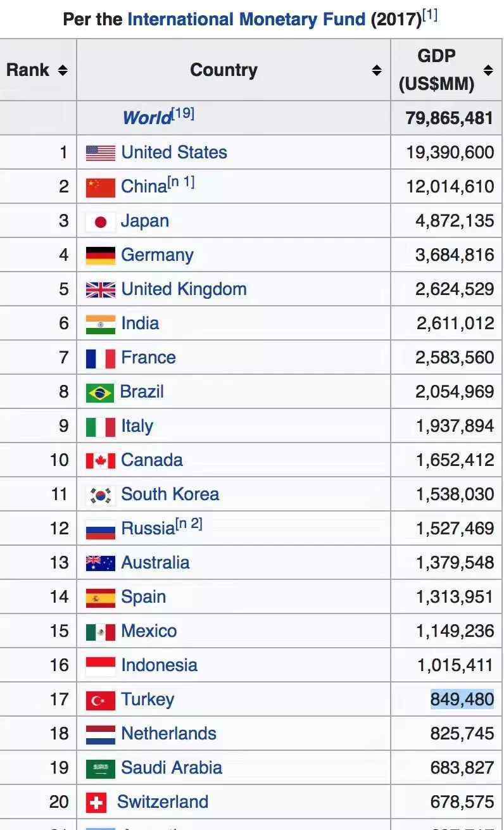Click the Brazil flag icon
This screenshot has height=830, width=504.
coord(100,393)
